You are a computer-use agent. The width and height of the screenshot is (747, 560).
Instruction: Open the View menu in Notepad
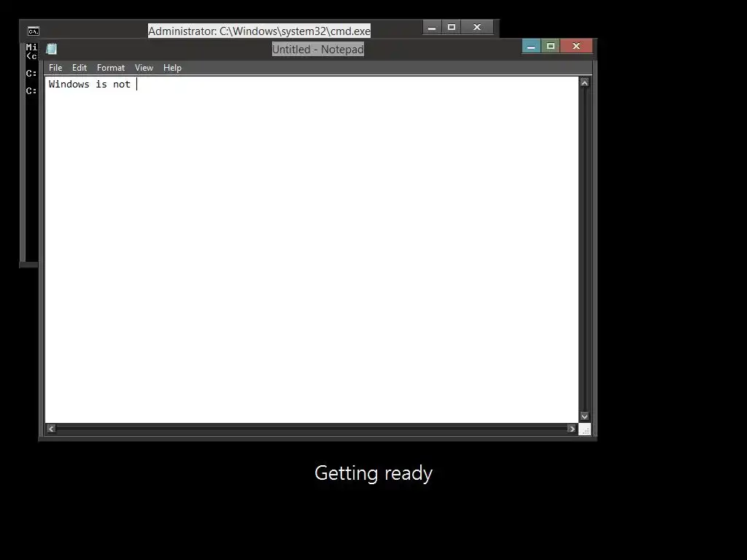(x=144, y=68)
